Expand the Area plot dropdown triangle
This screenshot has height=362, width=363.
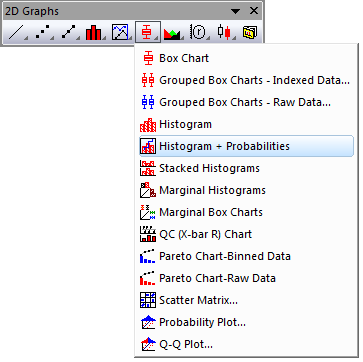[182, 38]
